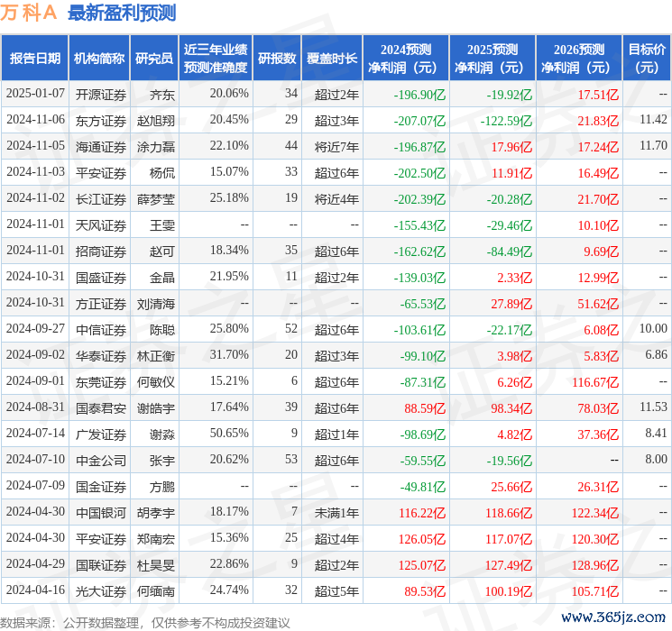
Task: Select the 广发证券 institution cell
Action: coord(101,434)
